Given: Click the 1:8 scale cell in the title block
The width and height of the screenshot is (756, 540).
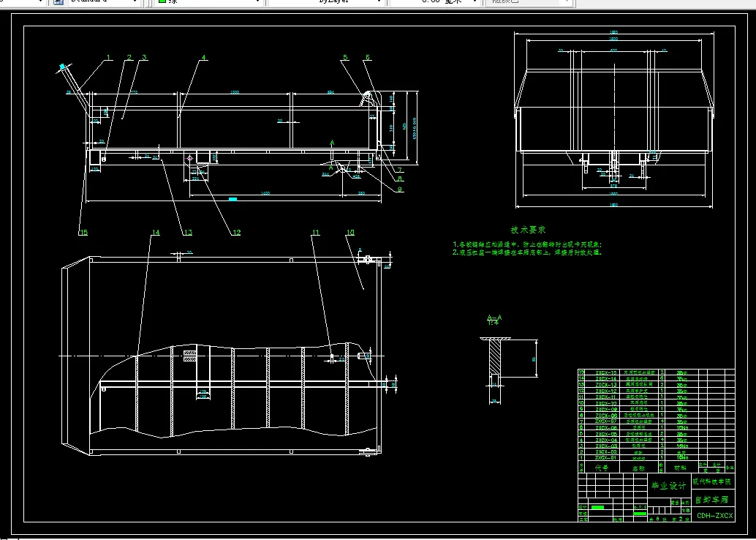Looking at the screenshot, I should tap(686, 511).
